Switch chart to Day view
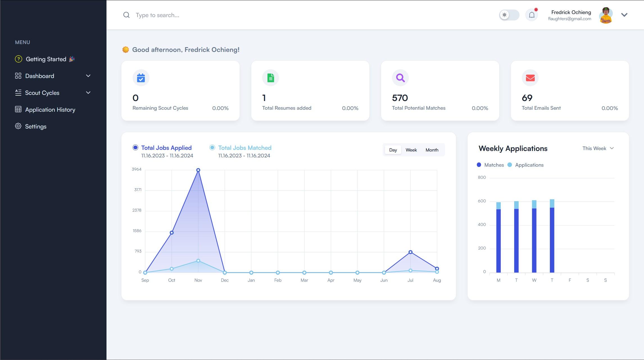644x360 pixels. coord(393,150)
